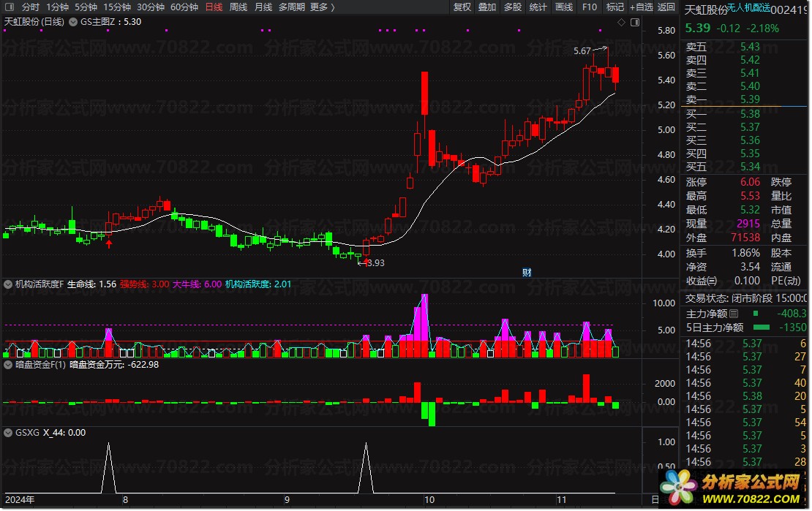812x511 pixels.
Task: Open the 多周期 multi-period view
Action: (291, 7)
